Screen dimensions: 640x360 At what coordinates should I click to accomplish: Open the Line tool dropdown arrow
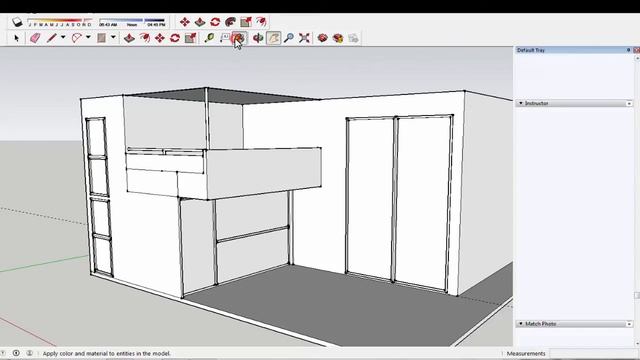point(63,38)
